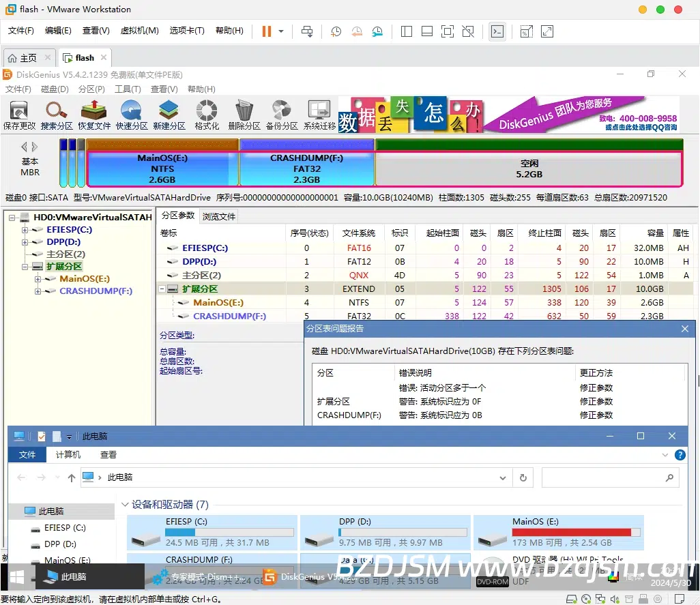The height and width of the screenshot is (605, 700).
Task: Open DiskGenius 工具(T) menu
Action: click(128, 89)
